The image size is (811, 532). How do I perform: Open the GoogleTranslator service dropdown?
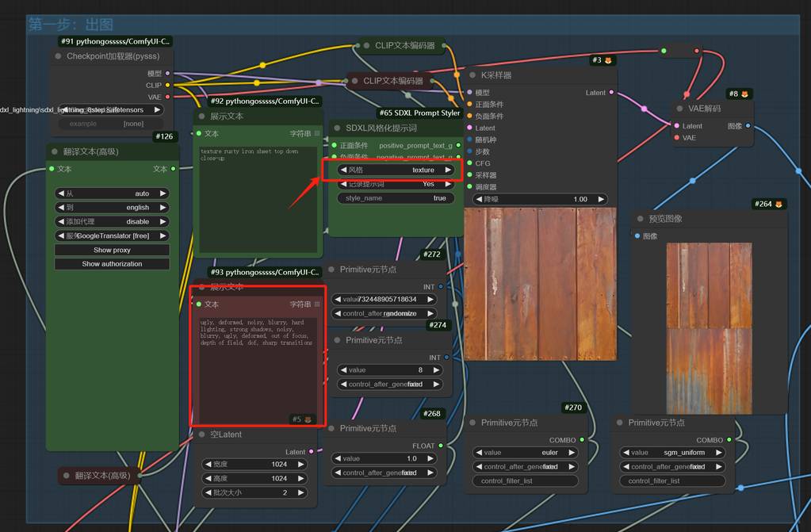point(112,236)
